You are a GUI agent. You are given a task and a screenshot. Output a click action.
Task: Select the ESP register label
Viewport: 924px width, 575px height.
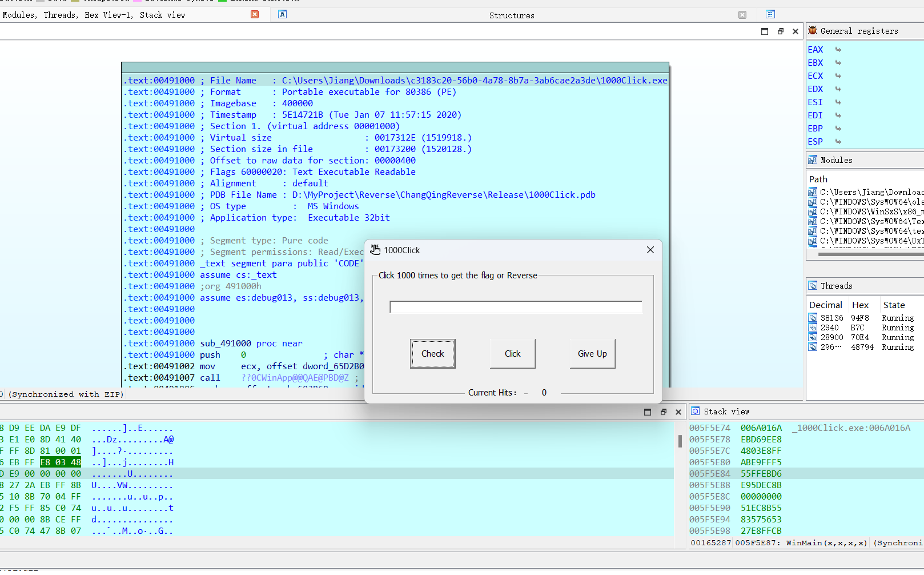tap(815, 142)
